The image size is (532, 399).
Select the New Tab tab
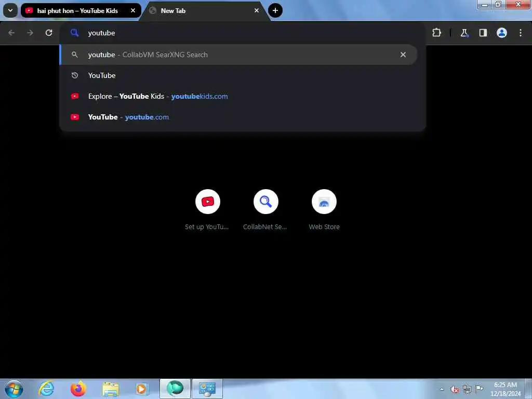tap(204, 10)
